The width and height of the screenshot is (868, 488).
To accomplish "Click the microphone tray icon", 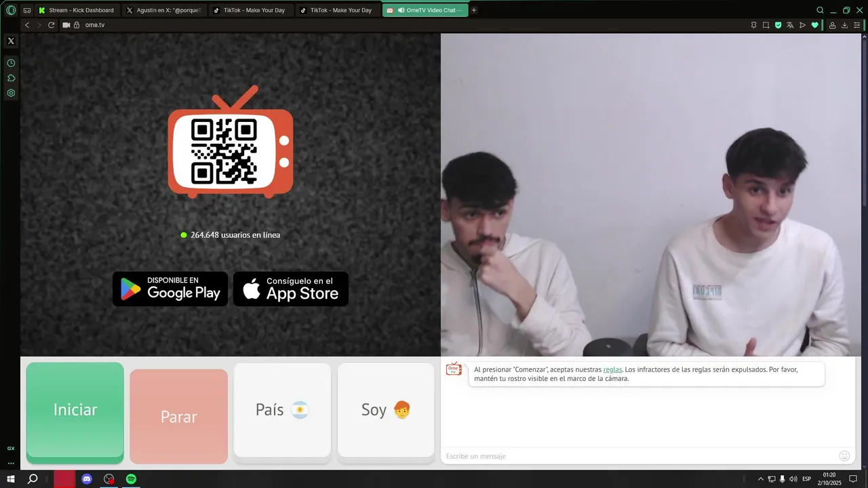I will 783,479.
